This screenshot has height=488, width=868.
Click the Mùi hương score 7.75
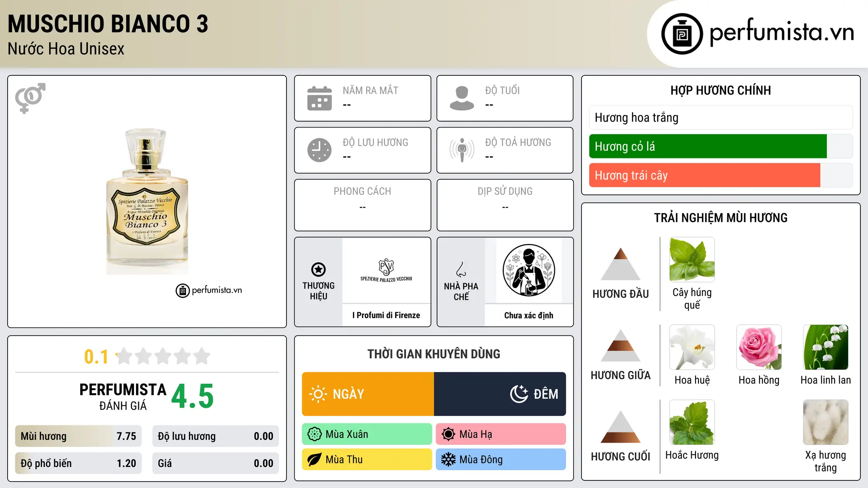78,436
